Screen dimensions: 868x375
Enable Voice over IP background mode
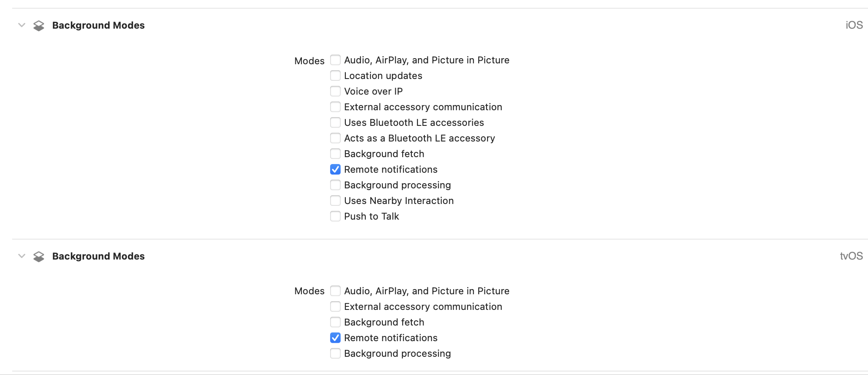coord(335,91)
